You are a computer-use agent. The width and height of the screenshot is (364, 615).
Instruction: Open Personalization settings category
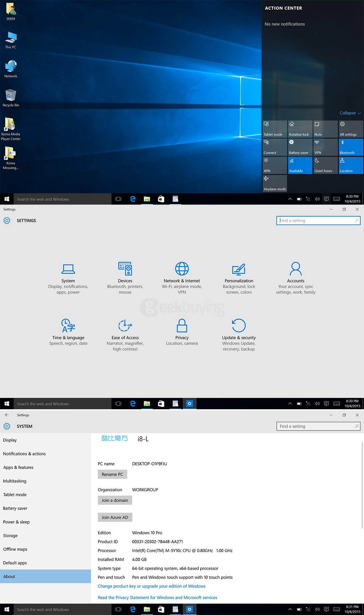pos(239,278)
